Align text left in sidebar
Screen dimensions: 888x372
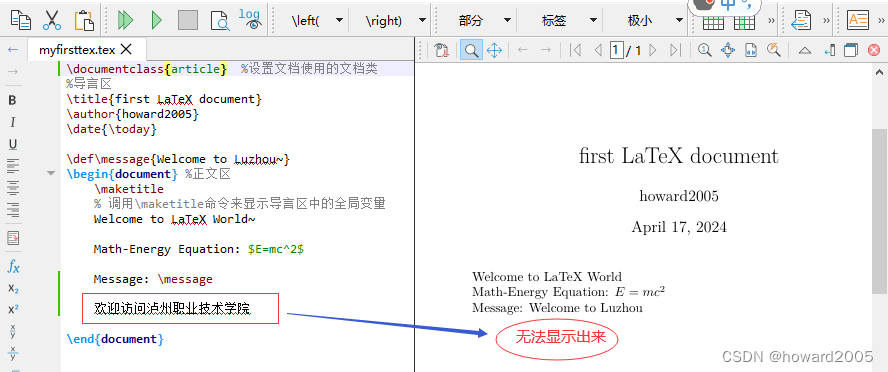tap(12, 166)
